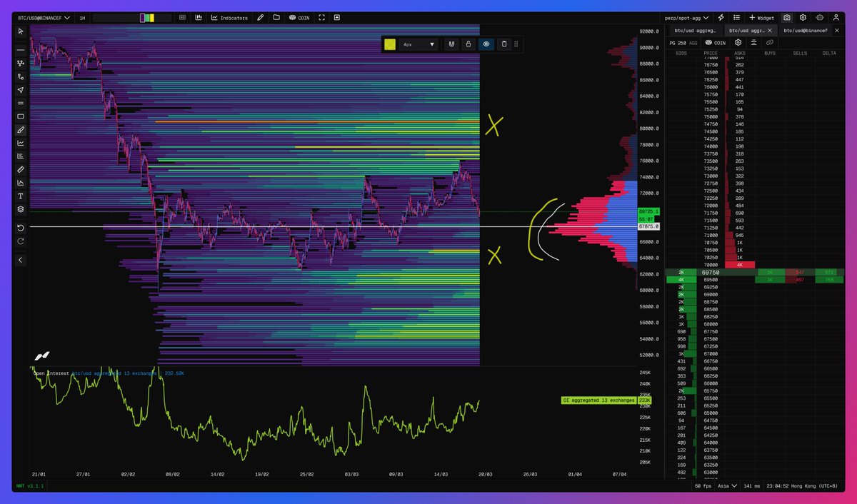857x504 pixels.
Task: Change the PG 250 price grouping
Action: [x=678, y=43]
